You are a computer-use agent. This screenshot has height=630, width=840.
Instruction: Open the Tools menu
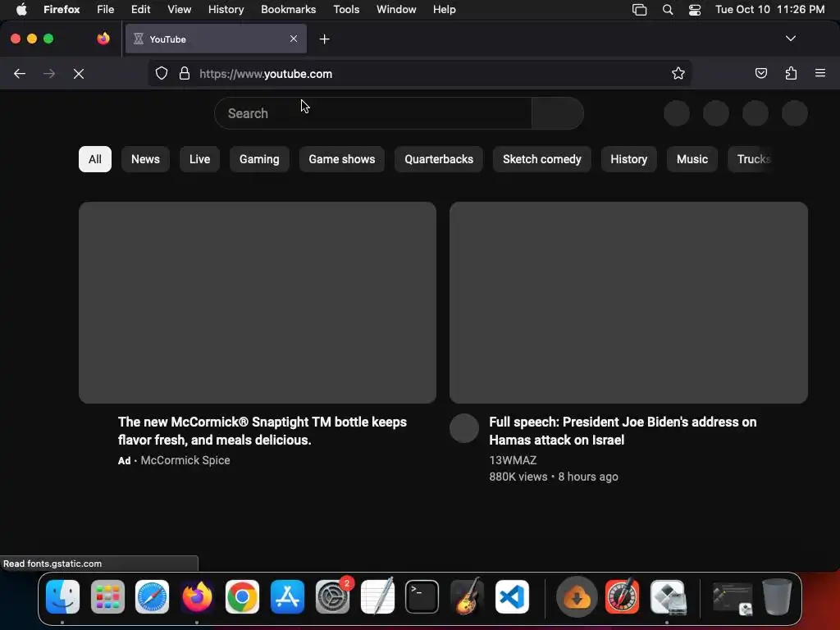[346, 9]
